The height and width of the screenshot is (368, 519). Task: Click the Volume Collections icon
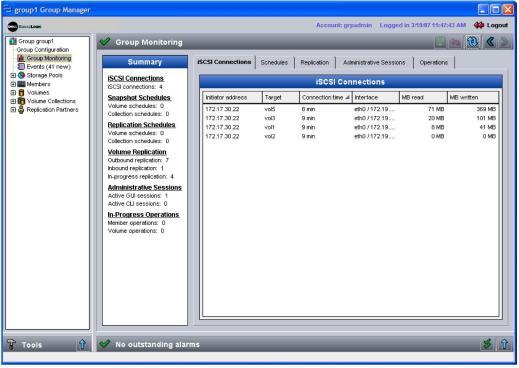pos(21,101)
